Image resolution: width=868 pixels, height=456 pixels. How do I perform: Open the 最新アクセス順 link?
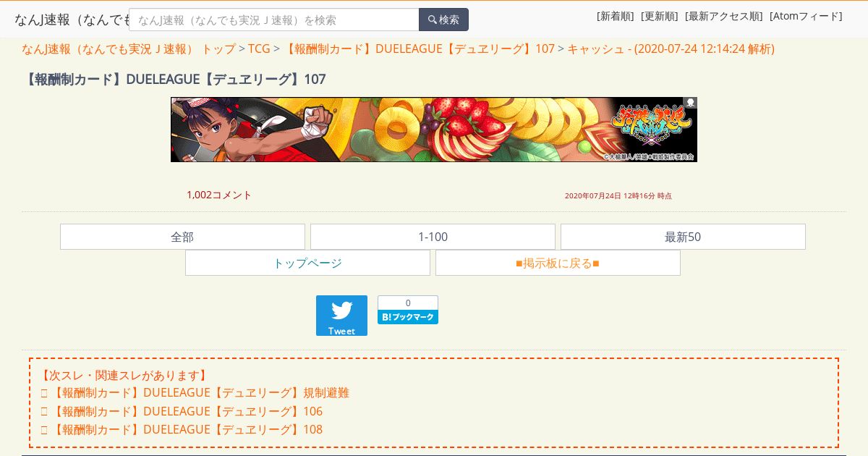tap(724, 16)
